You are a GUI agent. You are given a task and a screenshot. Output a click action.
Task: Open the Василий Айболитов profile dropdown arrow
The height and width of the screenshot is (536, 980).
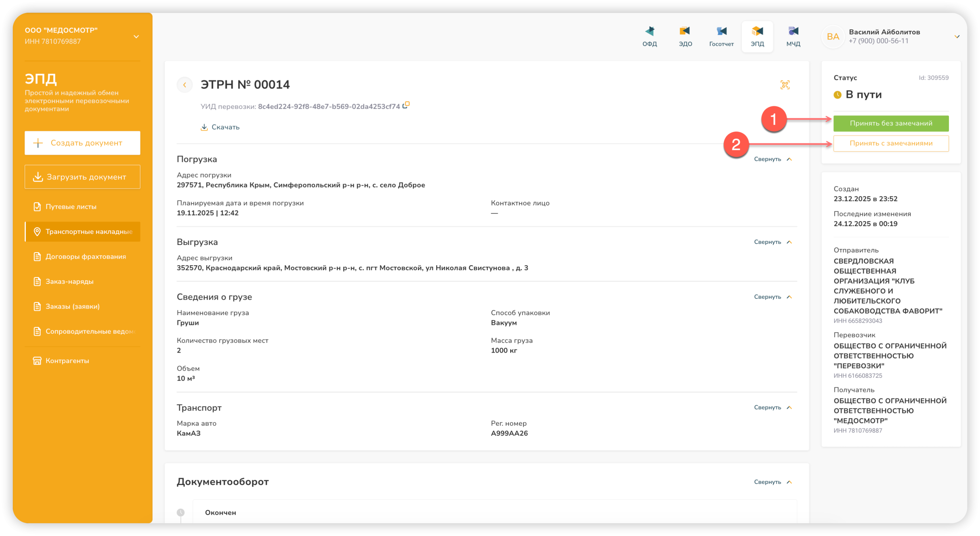click(956, 37)
